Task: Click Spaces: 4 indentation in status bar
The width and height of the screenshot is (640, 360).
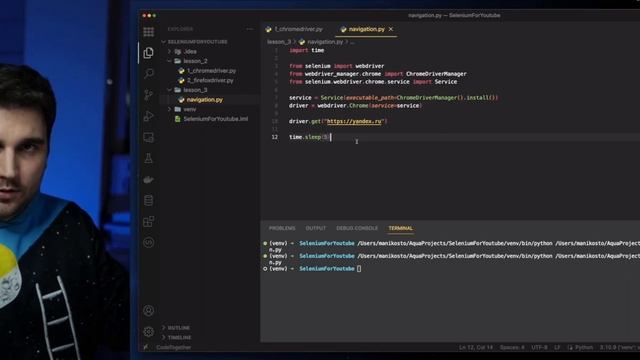Action: 512,347
